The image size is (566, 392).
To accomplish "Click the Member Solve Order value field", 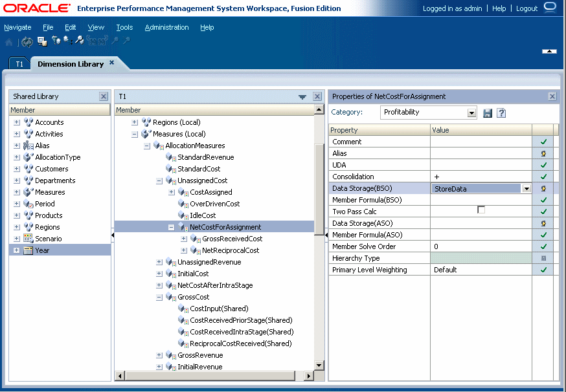I will (481, 246).
